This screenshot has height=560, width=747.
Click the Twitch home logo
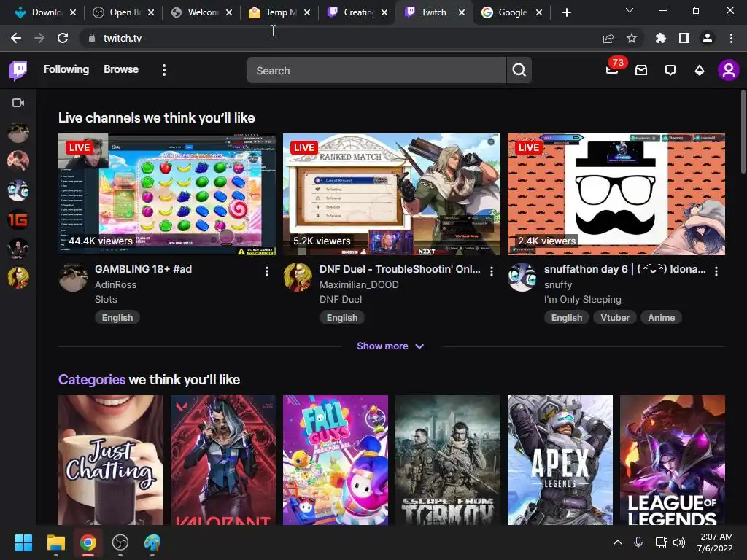coord(18,71)
